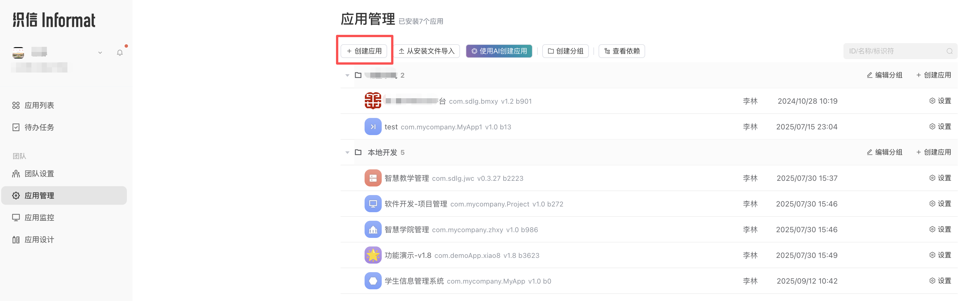Click 编辑分组 for 本地开发 group
Image resolution: width=980 pixels, height=301 pixels.
[884, 152]
